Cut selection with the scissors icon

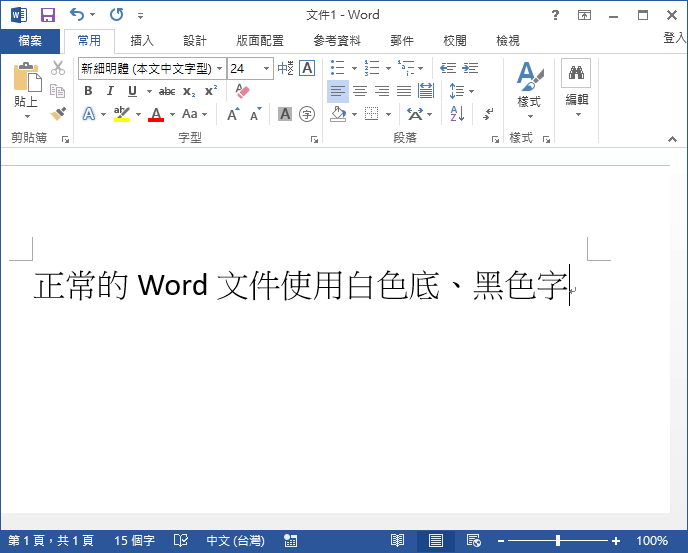pos(57,68)
